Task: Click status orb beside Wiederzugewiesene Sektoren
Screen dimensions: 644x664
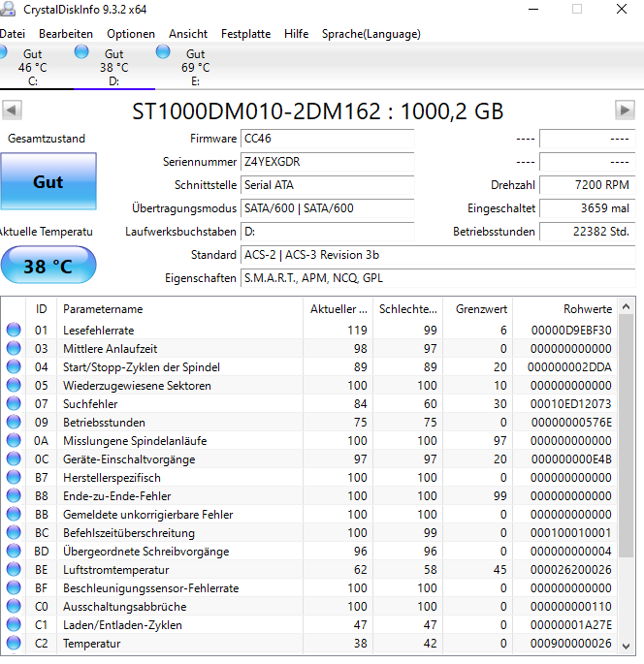Action: point(14,385)
